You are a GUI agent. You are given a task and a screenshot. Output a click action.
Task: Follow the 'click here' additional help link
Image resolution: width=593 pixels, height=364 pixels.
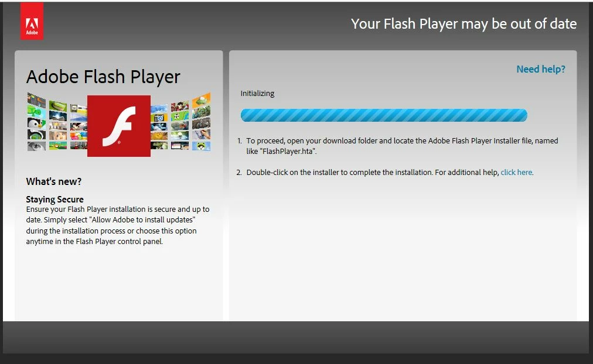coord(516,172)
